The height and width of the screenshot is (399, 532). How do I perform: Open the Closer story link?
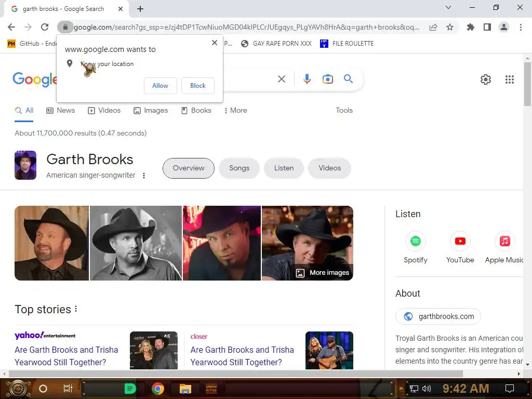[242, 356]
